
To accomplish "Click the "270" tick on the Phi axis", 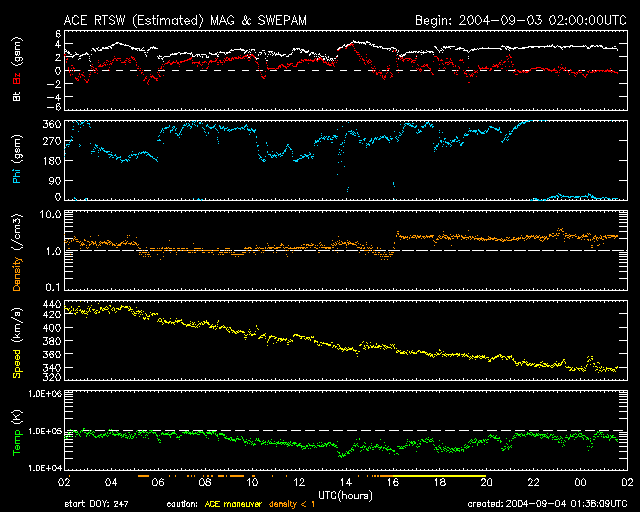I will 52,141.
